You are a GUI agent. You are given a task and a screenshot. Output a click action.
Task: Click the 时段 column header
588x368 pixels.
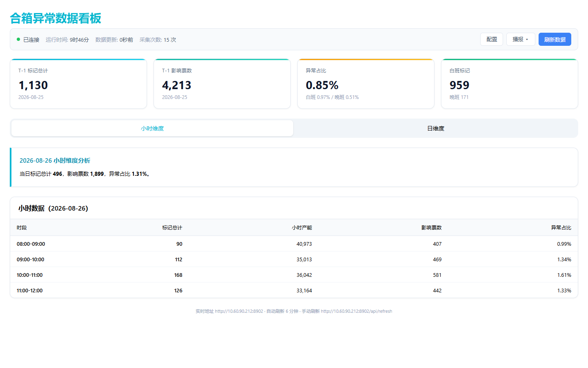22,228
